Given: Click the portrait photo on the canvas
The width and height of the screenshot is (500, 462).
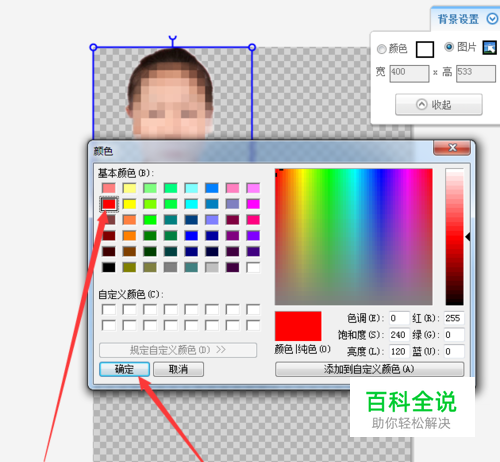Looking at the screenshot, I should point(170,94).
